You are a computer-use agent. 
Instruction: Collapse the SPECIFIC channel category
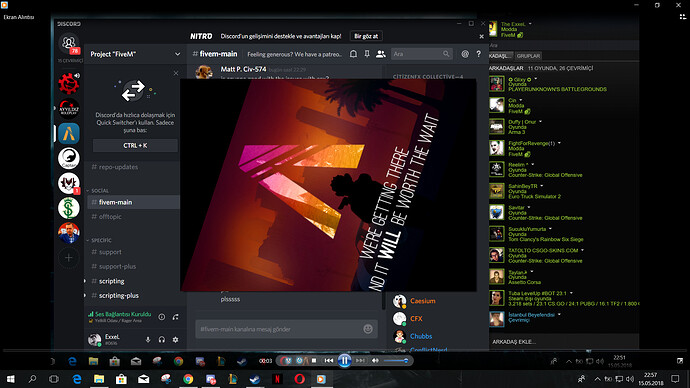click(x=99, y=241)
